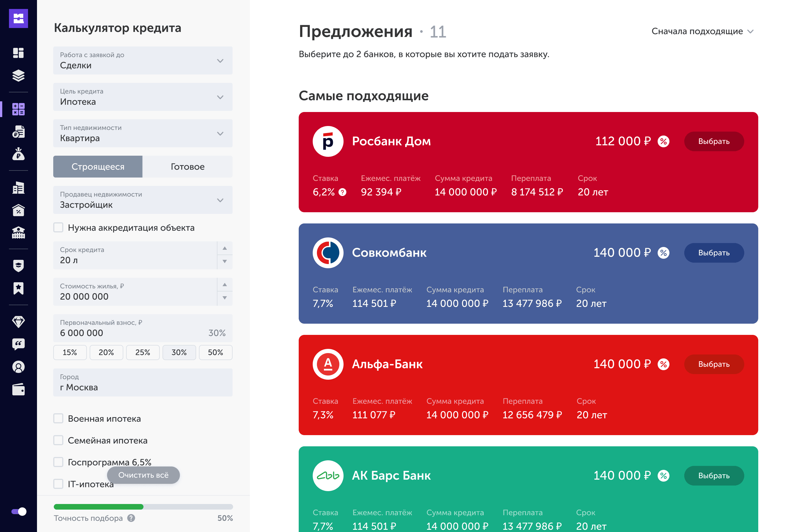The width and height of the screenshot is (807, 532).
Task: Click the Стоимость жилья value field
Action: point(135,292)
